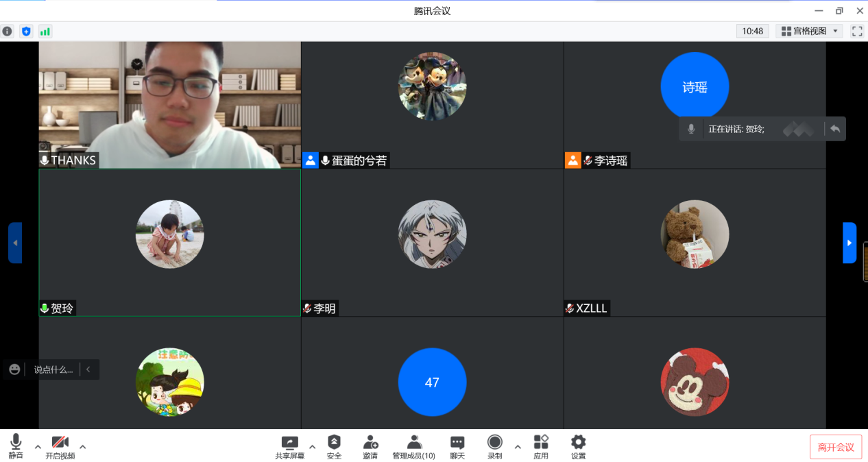
Task: Click the 共享屏幕 share screen button
Action: [290, 447]
